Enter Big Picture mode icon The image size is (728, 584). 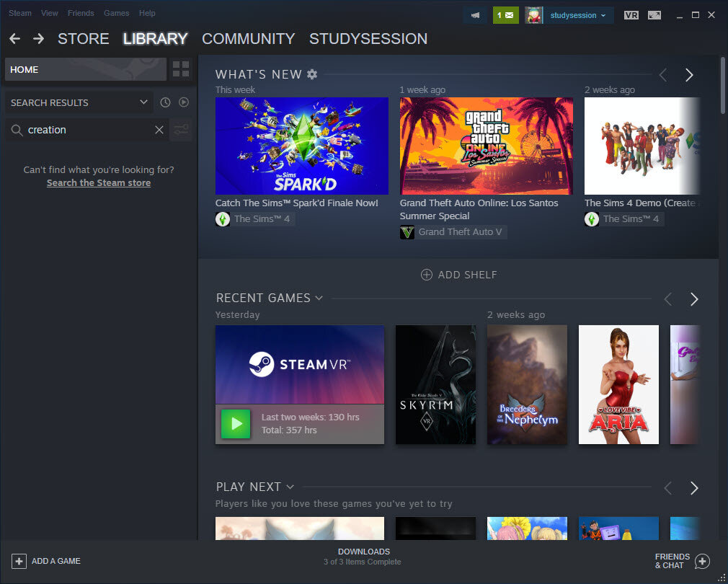[x=654, y=15]
